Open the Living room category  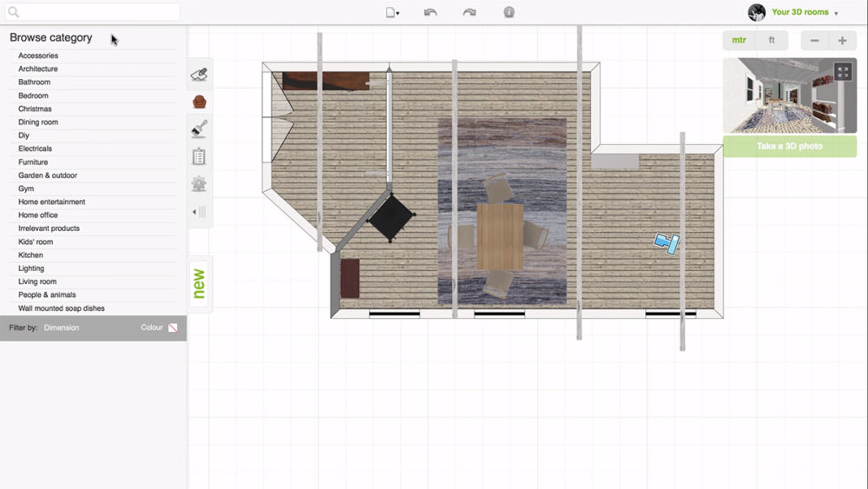[x=37, y=281]
